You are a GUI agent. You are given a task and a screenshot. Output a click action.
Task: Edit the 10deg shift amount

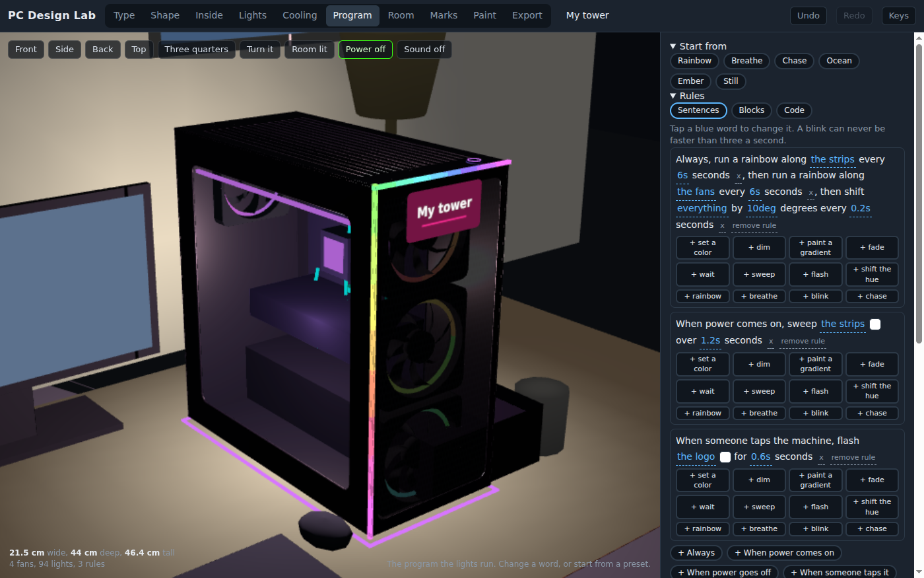pyautogui.click(x=761, y=208)
